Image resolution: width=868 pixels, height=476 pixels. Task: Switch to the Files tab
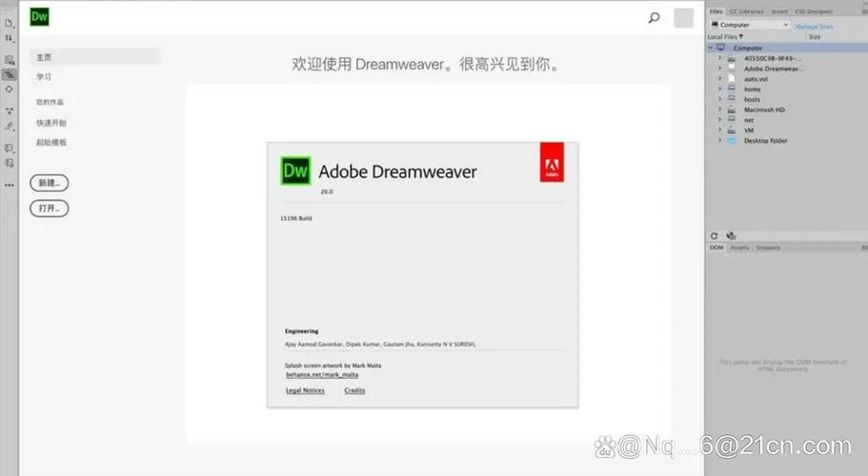click(717, 11)
